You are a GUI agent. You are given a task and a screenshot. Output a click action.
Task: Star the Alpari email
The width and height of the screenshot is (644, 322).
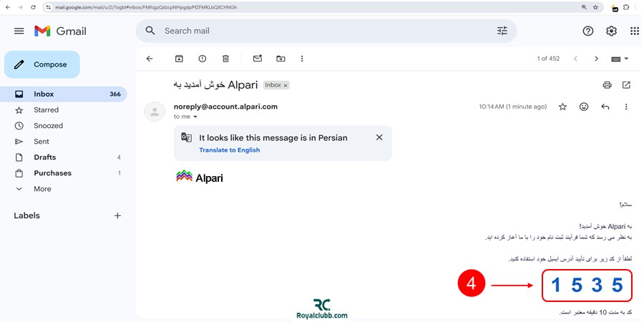[562, 107]
